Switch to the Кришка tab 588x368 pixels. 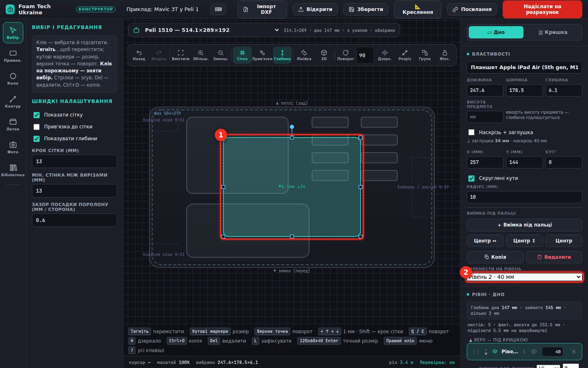pos(553,32)
